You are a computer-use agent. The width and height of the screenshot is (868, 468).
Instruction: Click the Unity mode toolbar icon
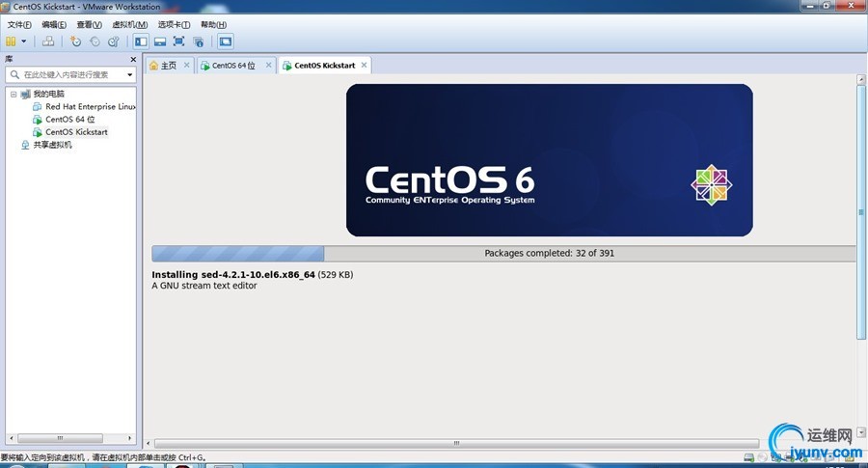point(198,41)
